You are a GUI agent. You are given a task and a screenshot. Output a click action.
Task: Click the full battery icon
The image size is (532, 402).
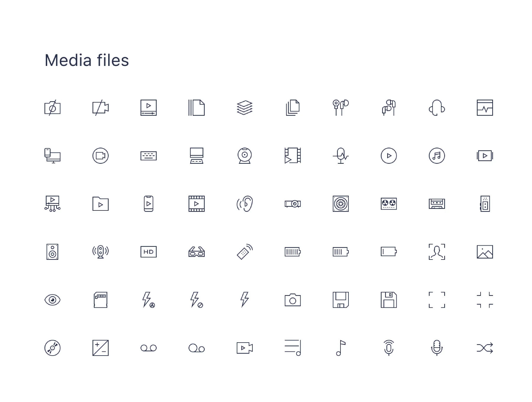tap(293, 252)
